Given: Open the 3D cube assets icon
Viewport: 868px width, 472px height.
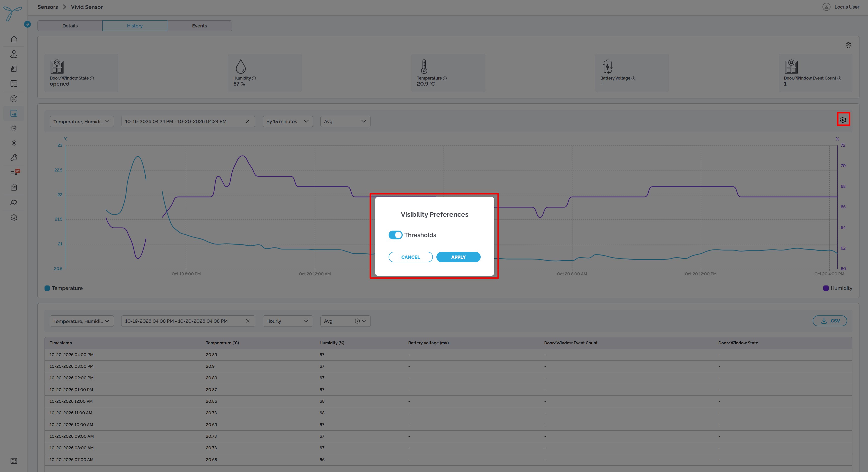Looking at the screenshot, I should (x=14, y=98).
